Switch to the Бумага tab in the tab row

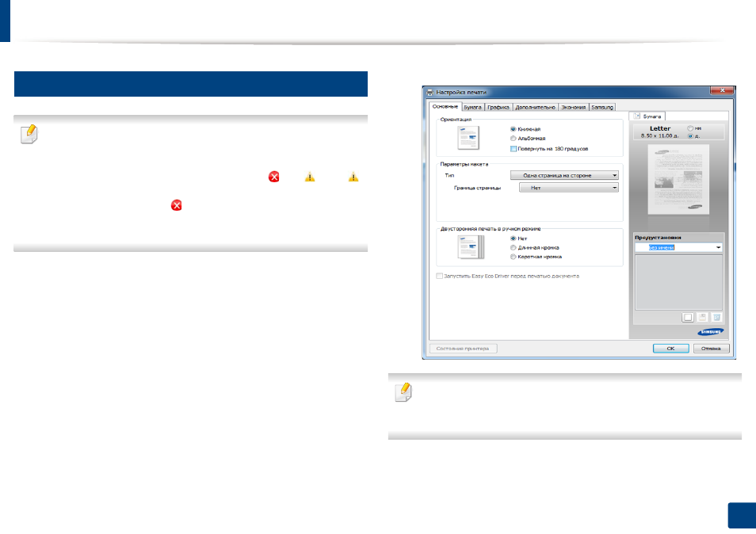click(x=472, y=108)
